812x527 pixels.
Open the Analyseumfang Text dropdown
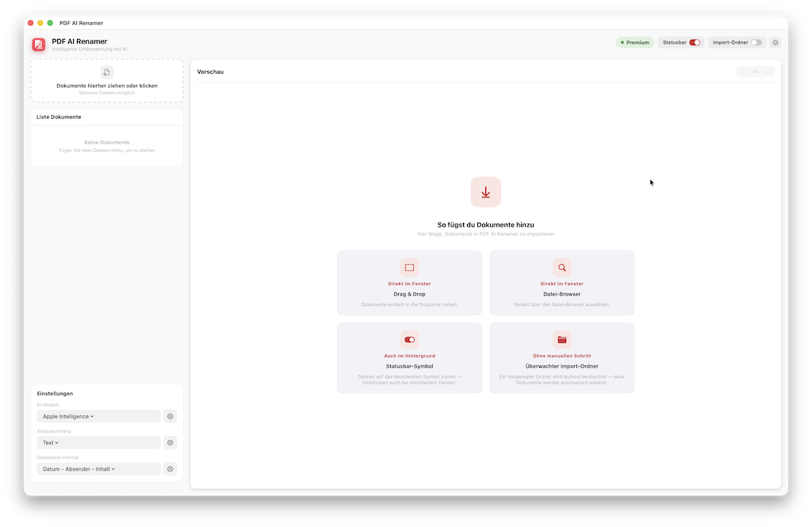99,443
